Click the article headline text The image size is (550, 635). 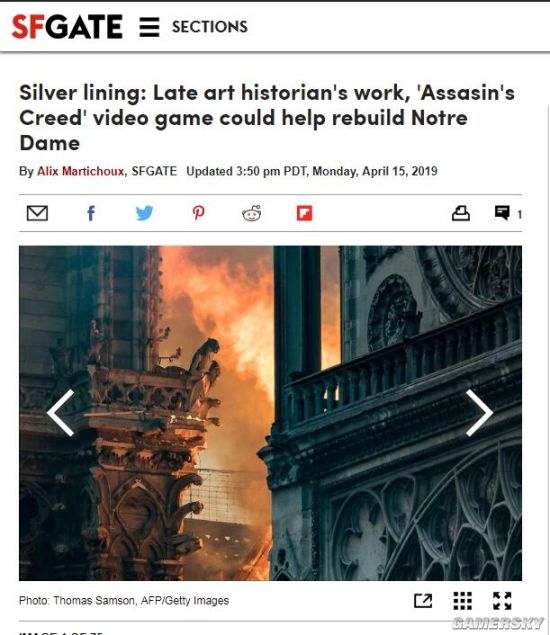tap(267, 118)
